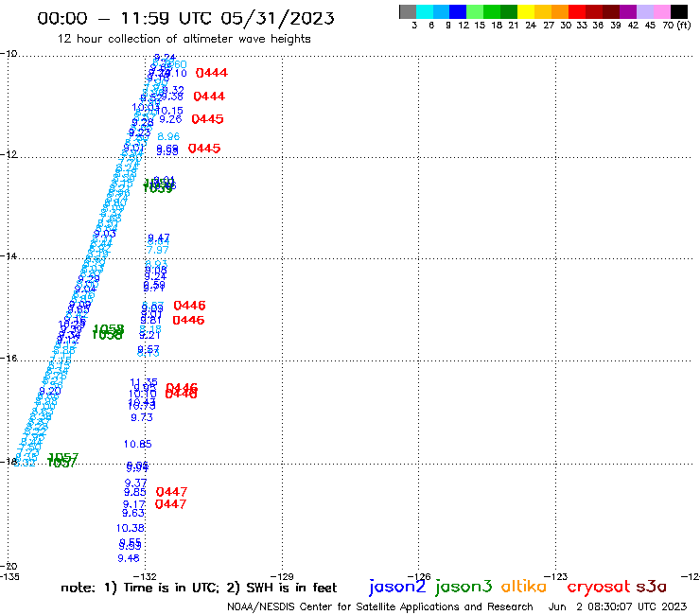
Task: Click the pink legend swatch before black
Action: (x=661, y=11)
